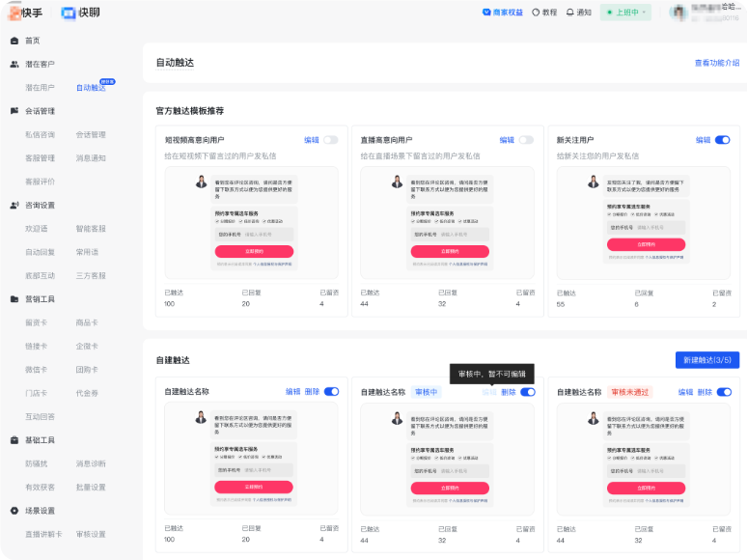Open 私信咨询 in the sidebar
The width and height of the screenshot is (747, 560).
pyautogui.click(x=40, y=134)
